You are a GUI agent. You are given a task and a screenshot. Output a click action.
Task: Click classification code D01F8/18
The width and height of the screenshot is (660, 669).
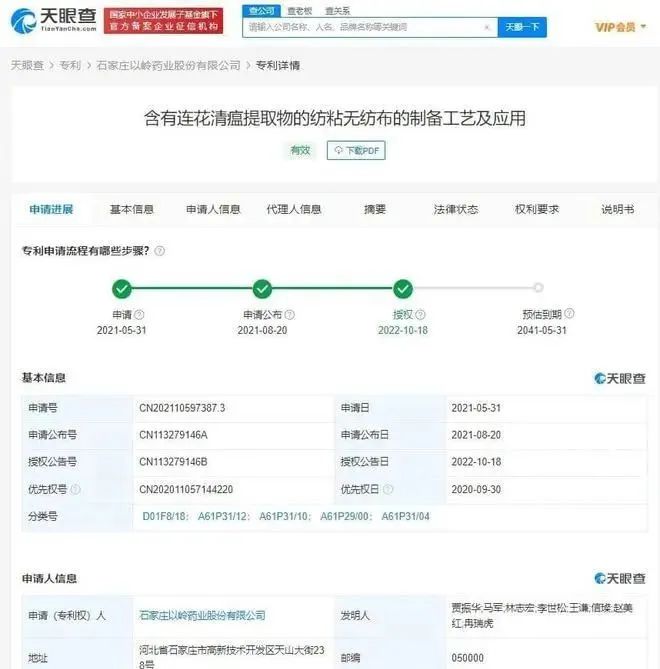[164, 516]
